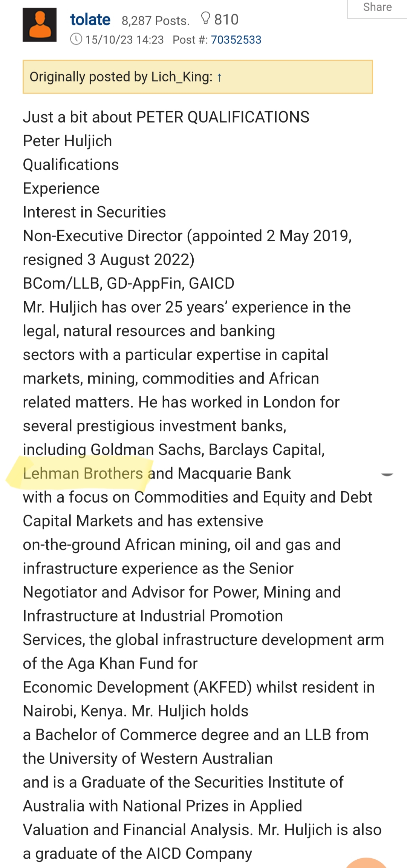
Task: View tolate's 8,287 Posts count
Action: (155, 20)
